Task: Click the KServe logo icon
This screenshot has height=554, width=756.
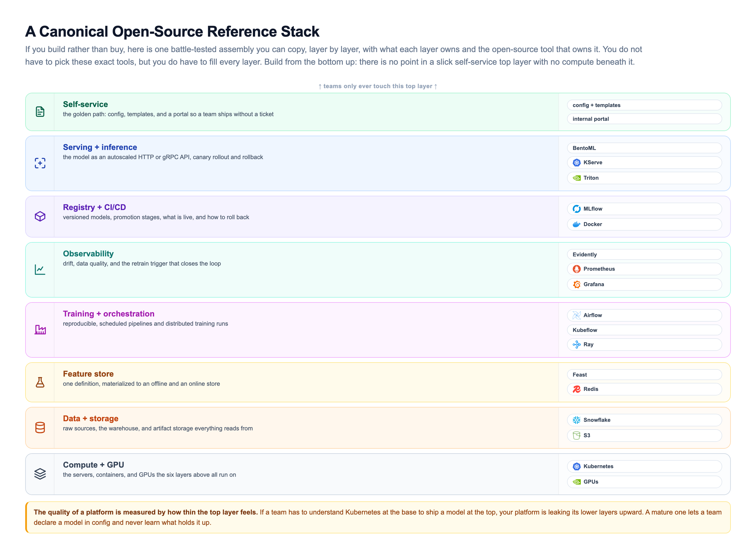Action: coord(576,163)
